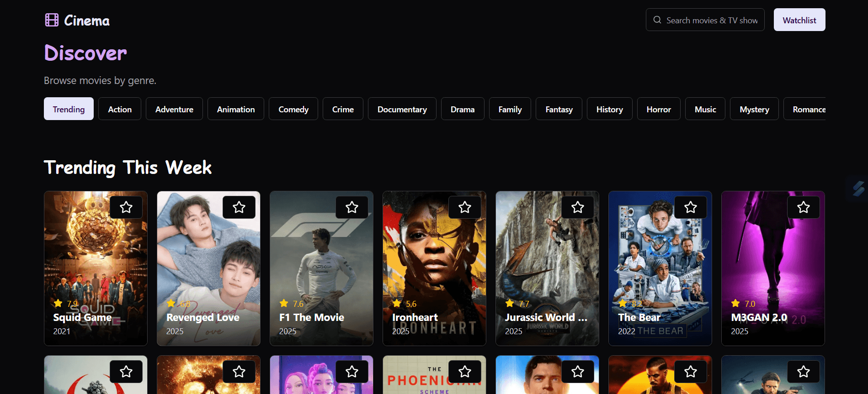Star the helicopter gunman poster in second row
The width and height of the screenshot is (868, 394).
point(804,372)
